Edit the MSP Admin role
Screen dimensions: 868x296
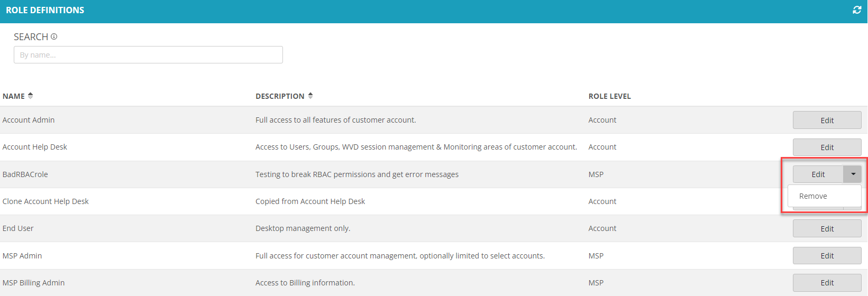click(x=827, y=256)
